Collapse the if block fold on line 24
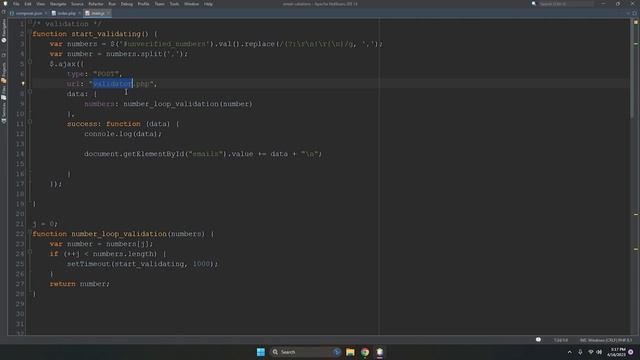The image size is (640, 360). pyautogui.click(x=30, y=252)
